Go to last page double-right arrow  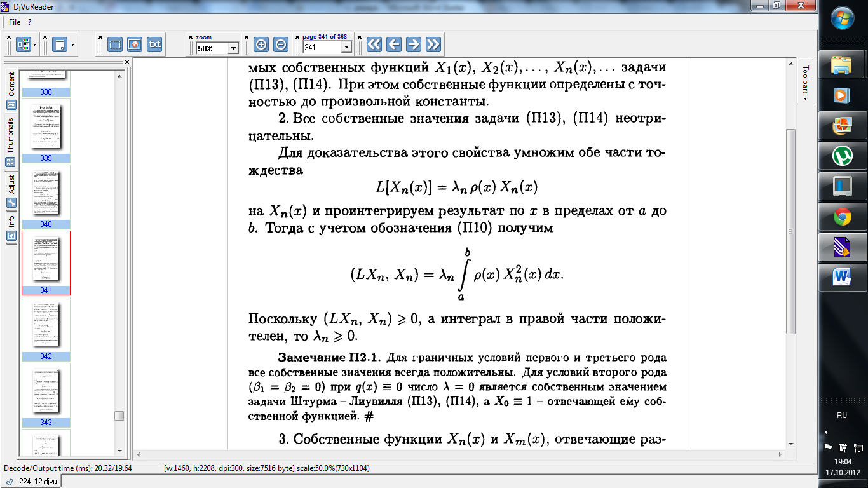coord(433,44)
